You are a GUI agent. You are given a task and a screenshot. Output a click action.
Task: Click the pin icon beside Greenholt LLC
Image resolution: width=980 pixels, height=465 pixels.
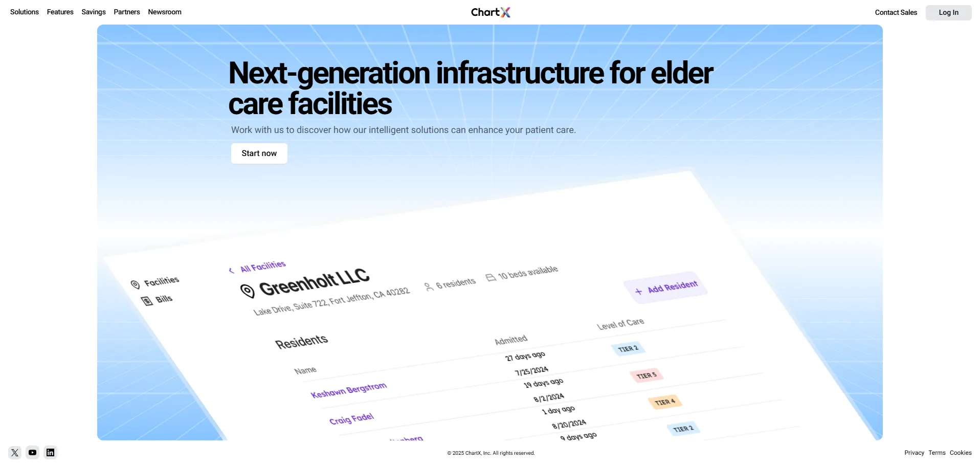(x=248, y=291)
